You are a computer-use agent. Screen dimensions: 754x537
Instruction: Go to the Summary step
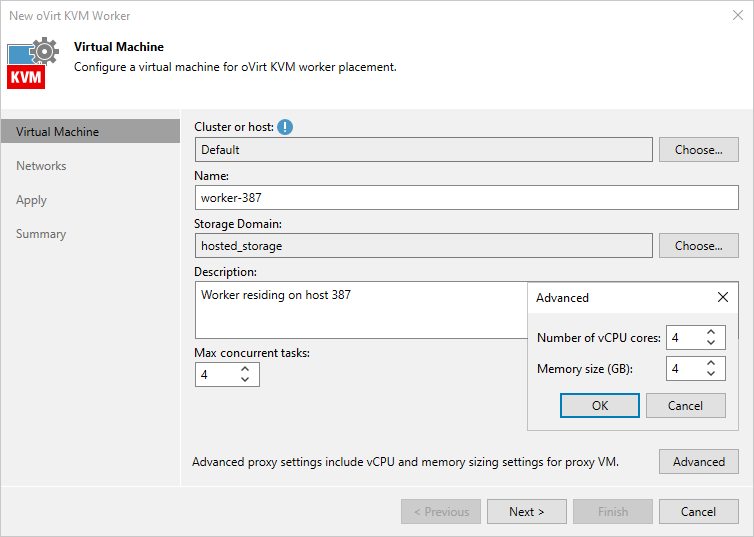41,234
